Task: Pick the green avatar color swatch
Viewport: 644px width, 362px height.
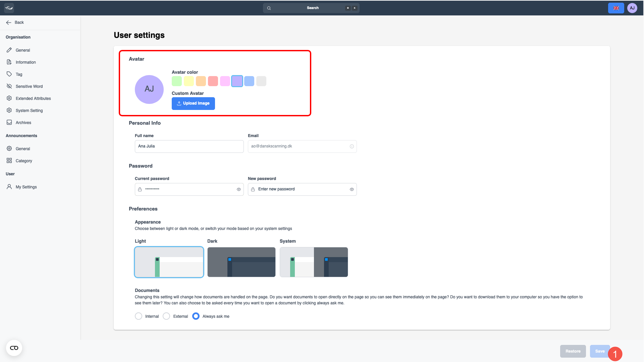Action: (x=177, y=81)
